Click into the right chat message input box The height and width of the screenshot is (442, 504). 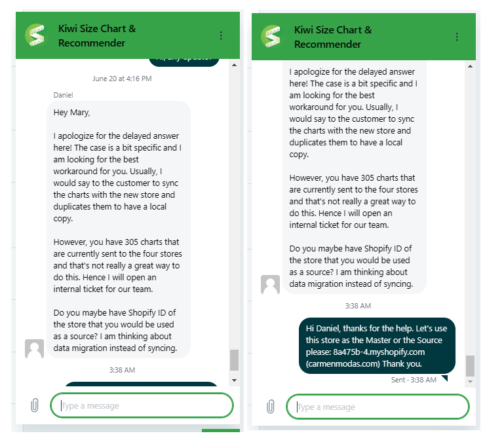pos(378,407)
